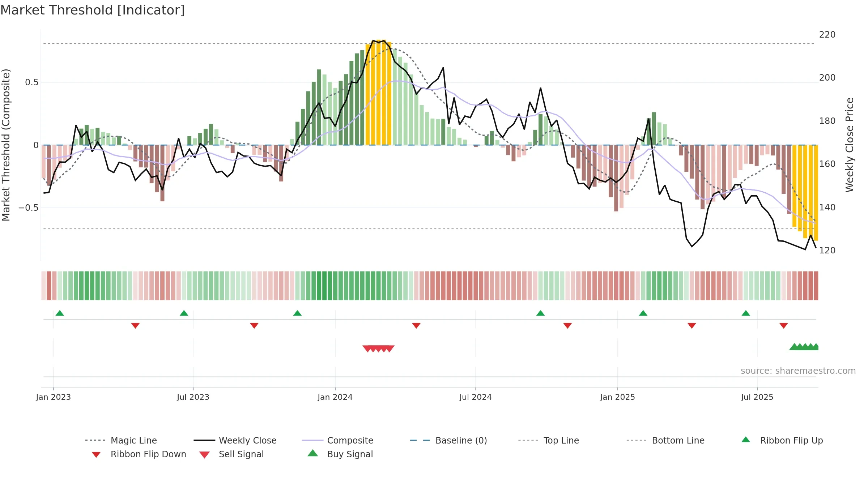Toggle the Weekly Close legend entry
This screenshot has height=488, width=868.
(235, 440)
